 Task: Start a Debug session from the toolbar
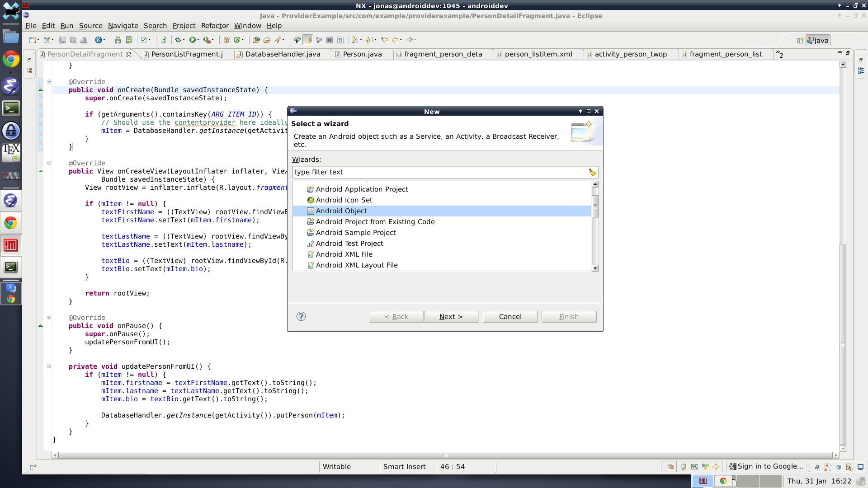tap(178, 40)
